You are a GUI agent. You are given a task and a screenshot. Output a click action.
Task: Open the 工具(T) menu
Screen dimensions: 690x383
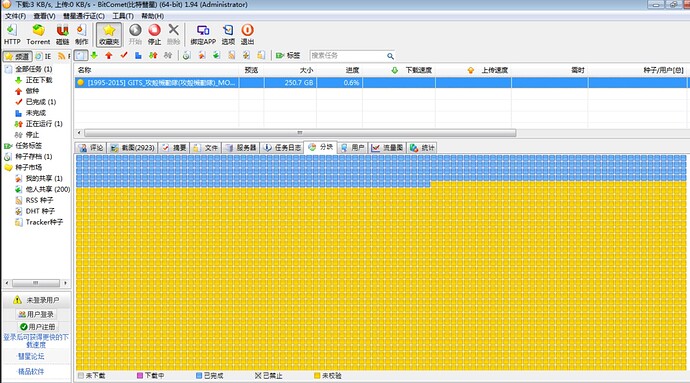[123, 16]
